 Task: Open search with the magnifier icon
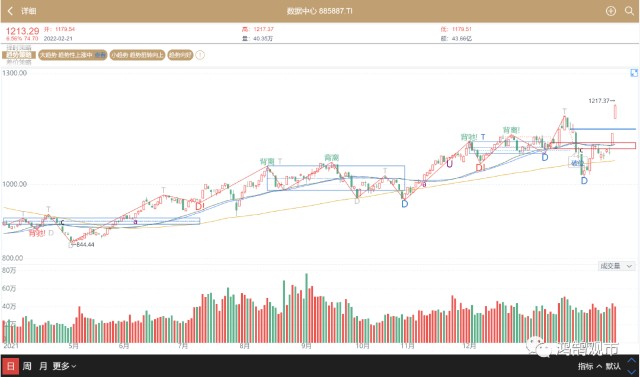pyautogui.click(x=629, y=11)
